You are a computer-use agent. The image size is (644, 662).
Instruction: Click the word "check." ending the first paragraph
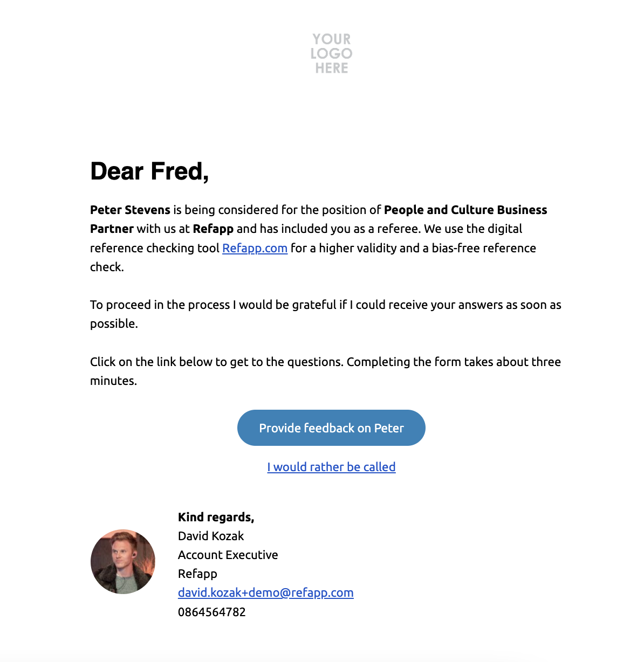tap(107, 267)
